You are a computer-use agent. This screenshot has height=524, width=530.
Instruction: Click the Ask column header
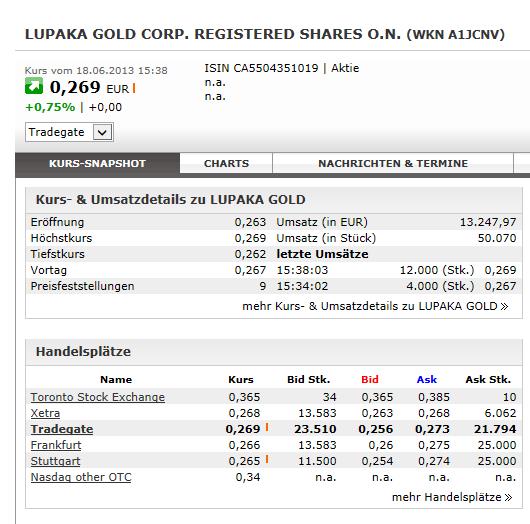[x=427, y=380]
